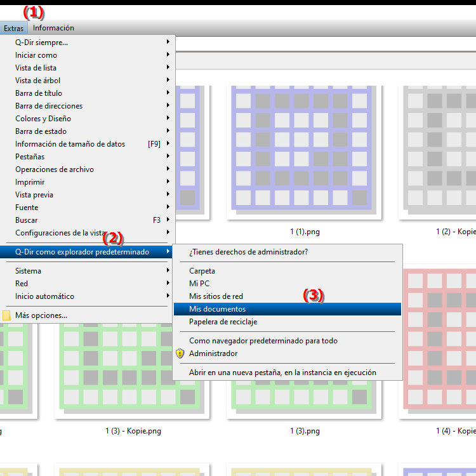This screenshot has height=476, width=476.
Task: Open the Fuente submenu
Action: (x=88, y=208)
